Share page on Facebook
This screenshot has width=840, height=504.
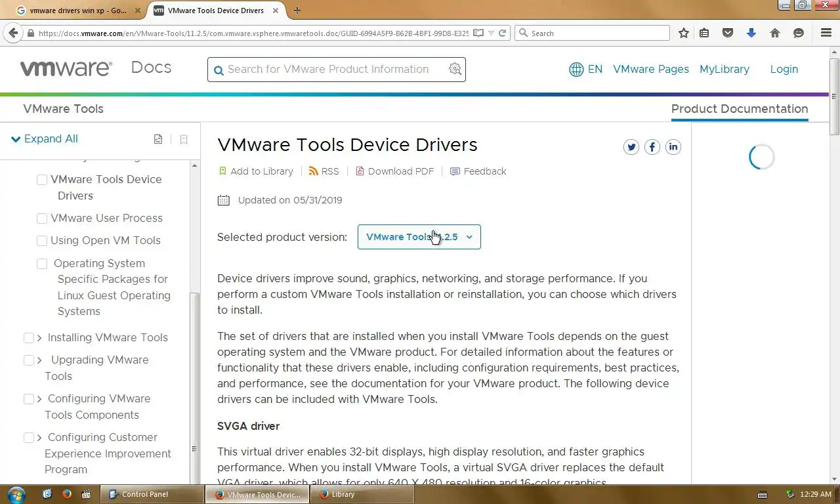click(652, 147)
